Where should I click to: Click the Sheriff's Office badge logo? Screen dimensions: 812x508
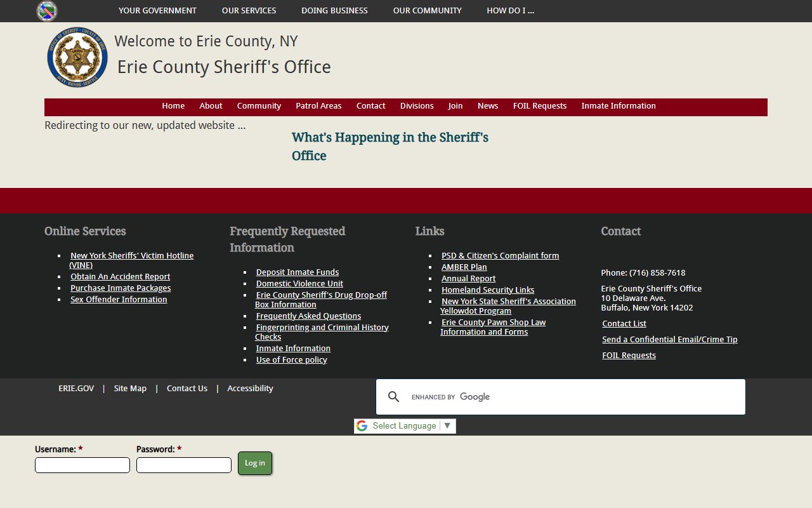pos(77,57)
